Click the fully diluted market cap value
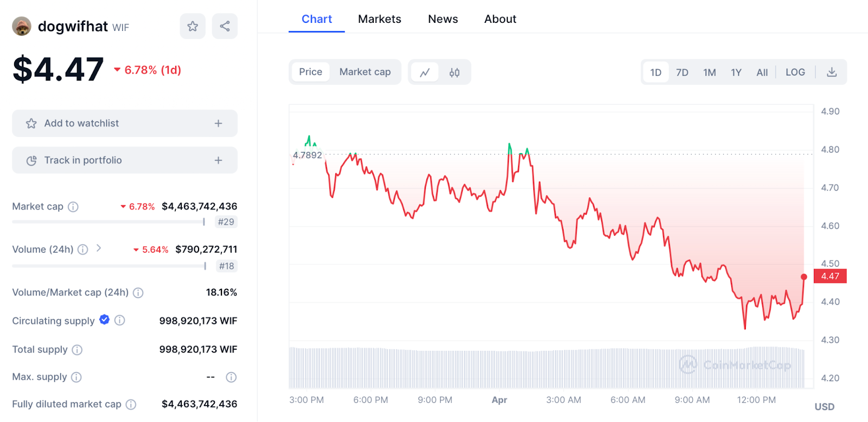 pyautogui.click(x=200, y=404)
